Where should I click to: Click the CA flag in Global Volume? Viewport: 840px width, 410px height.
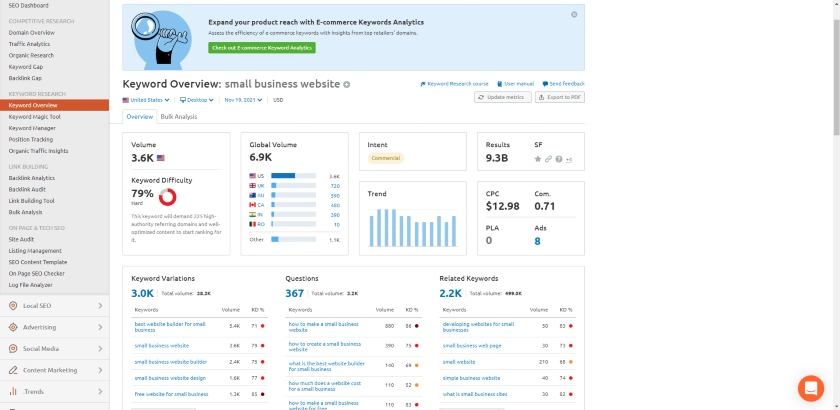coord(253,205)
